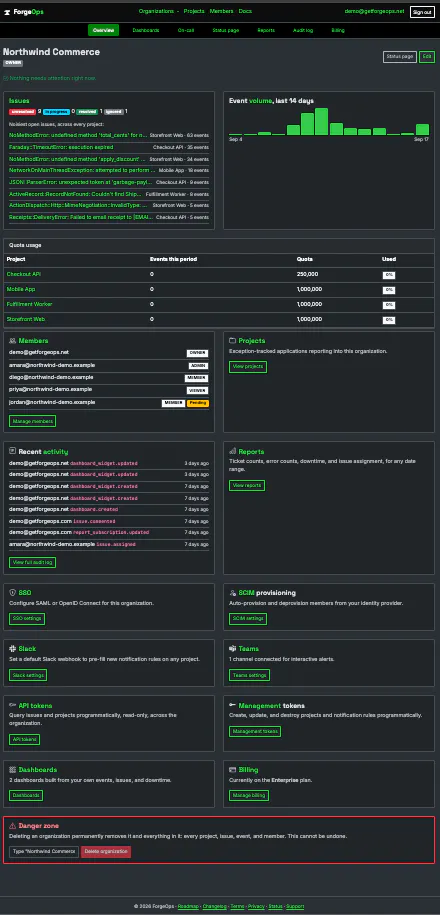This screenshot has height=915, width=440.
Task: Click the Members section people icon
Action: (12, 340)
